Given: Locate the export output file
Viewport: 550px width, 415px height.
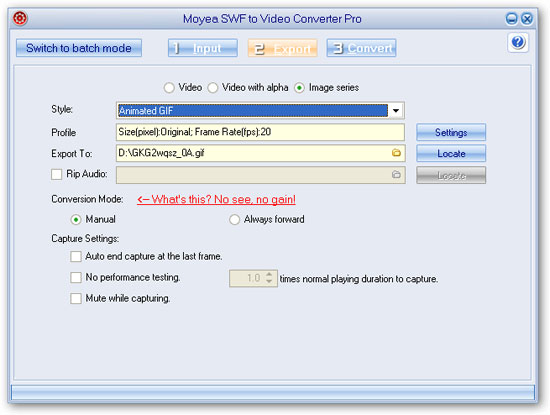Looking at the screenshot, I should 451,153.
